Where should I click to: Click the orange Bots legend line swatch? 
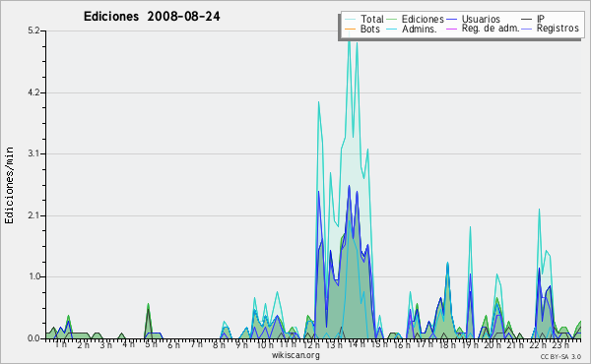click(x=350, y=29)
